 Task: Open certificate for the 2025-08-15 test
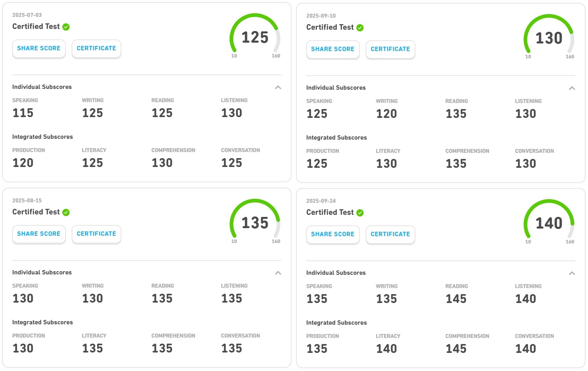click(97, 234)
